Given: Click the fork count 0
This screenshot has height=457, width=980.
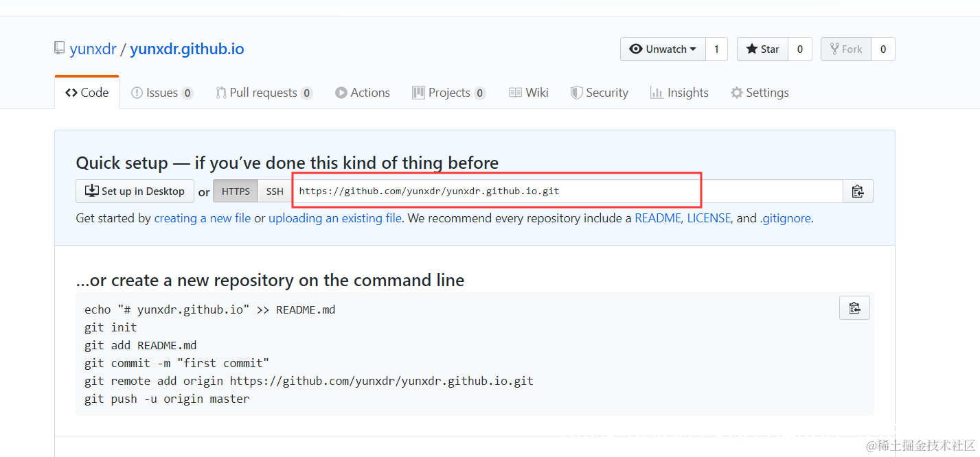Looking at the screenshot, I should pyautogui.click(x=883, y=49).
